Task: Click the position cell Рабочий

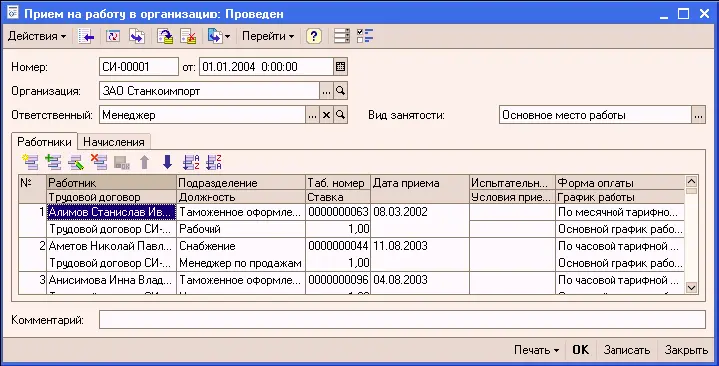Action: coord(241,229)
